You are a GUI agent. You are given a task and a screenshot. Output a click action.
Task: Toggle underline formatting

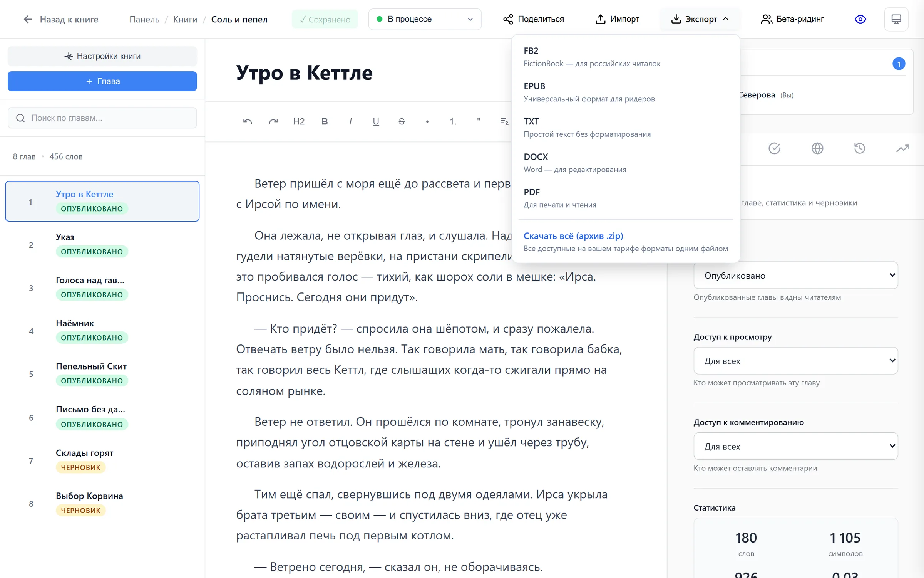point(376,121)
